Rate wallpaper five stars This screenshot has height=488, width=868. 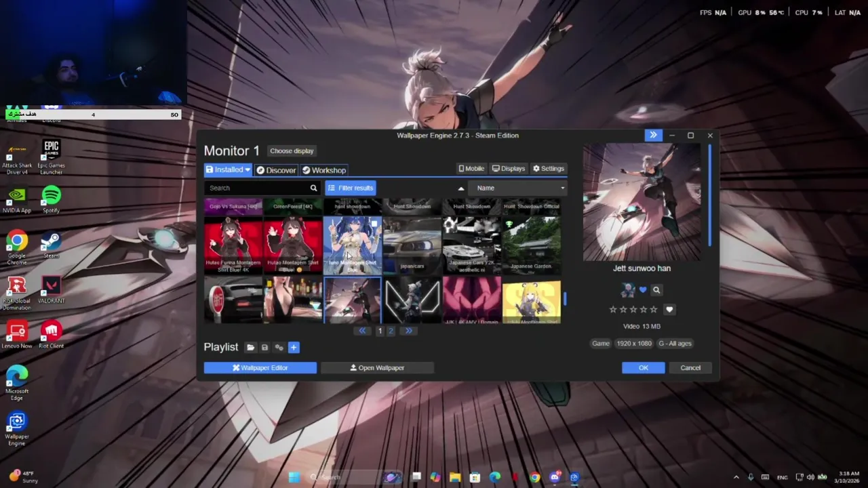[x=654, y=309]
